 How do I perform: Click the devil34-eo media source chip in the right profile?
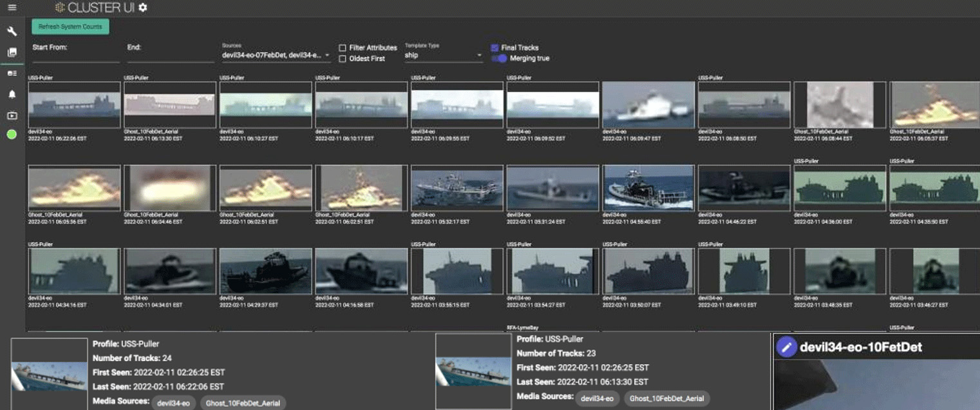click(597, 398)
